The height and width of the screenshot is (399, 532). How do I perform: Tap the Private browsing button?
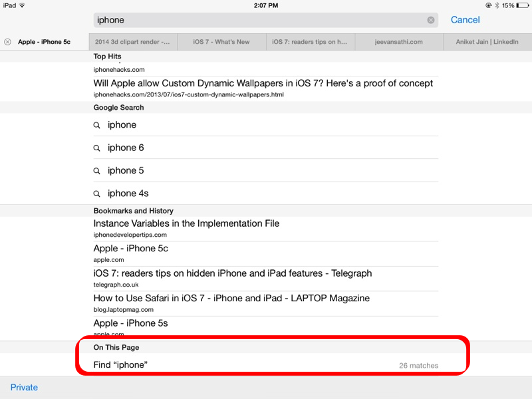[24, 388]
